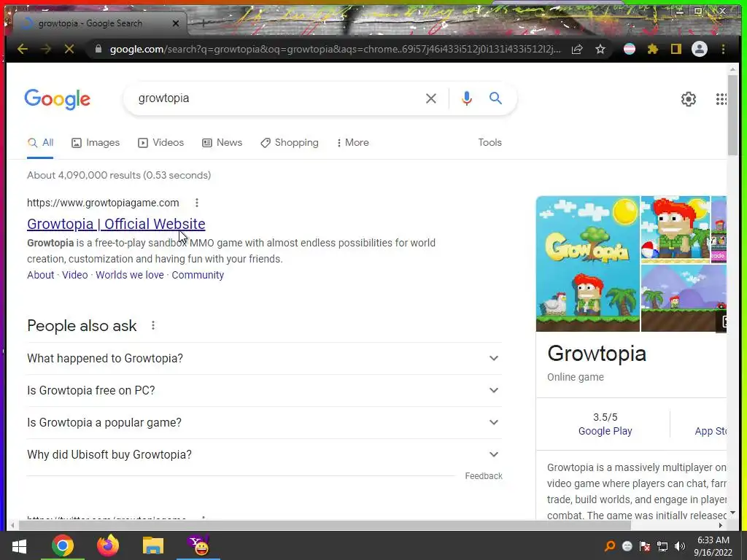Open the Video sitelink
This screenshot has height=560, width=747.
click(75, 275)
